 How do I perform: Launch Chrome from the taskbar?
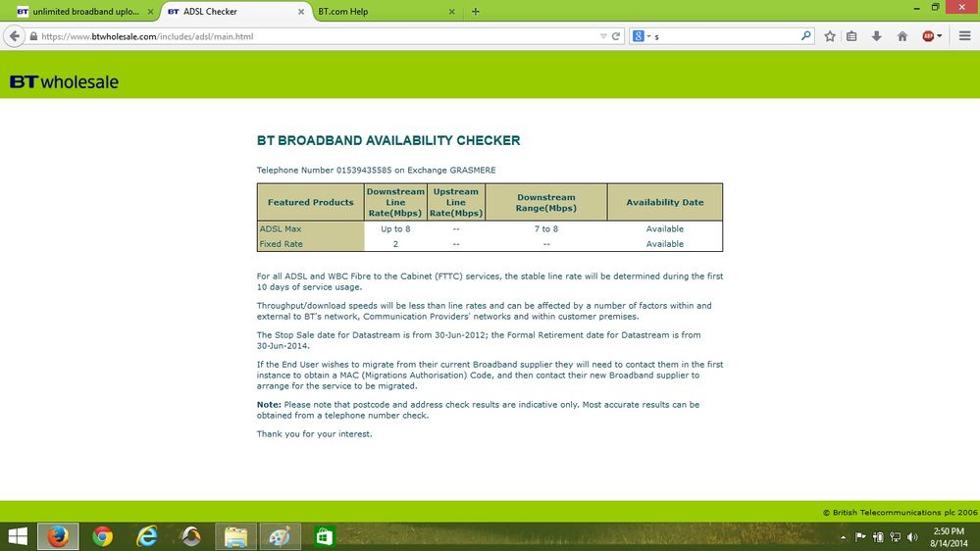[x=102, y=536]
